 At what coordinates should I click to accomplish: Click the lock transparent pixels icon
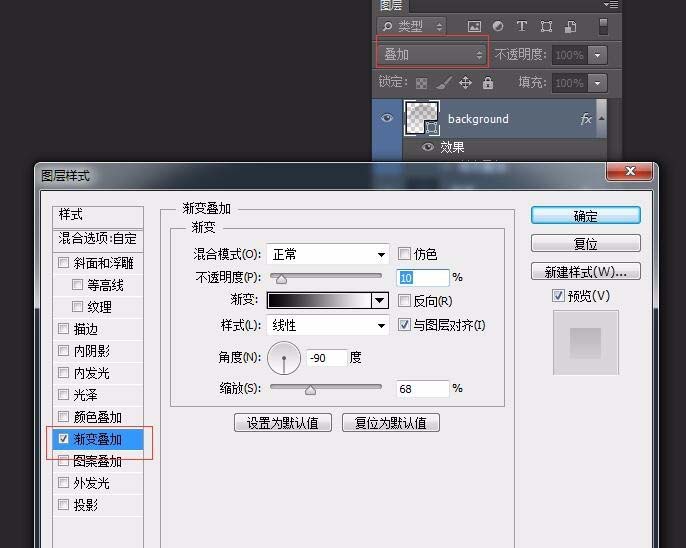pos(422,83)
